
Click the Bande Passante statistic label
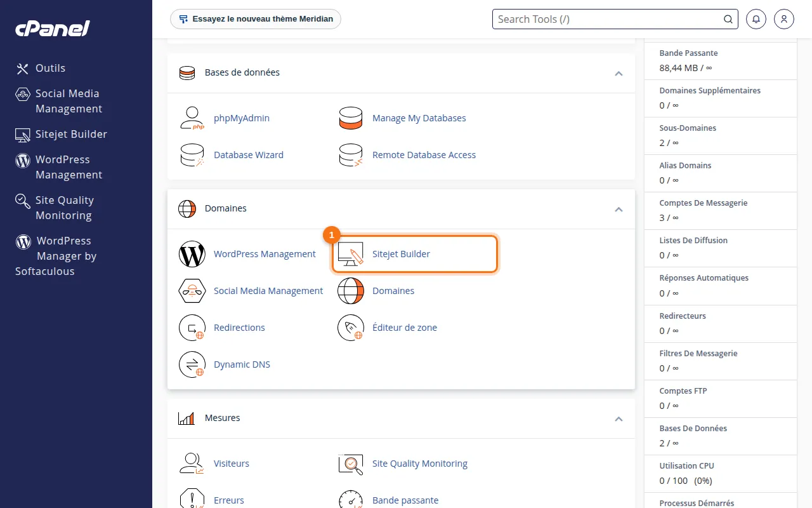688,53
